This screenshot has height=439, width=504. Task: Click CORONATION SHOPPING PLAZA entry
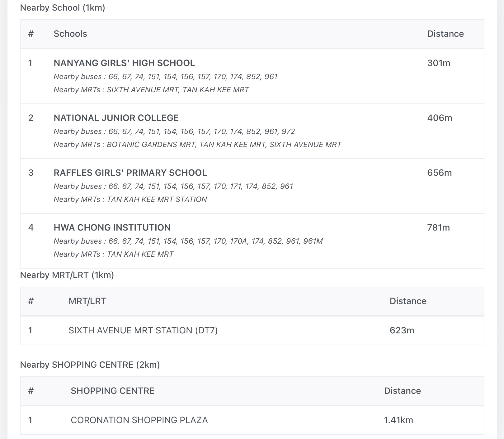[139, 420]
